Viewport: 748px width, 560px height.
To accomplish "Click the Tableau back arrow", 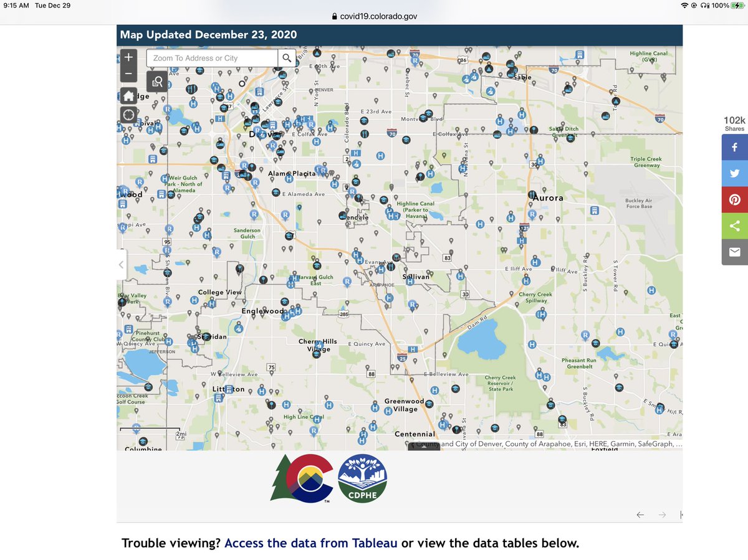I will point(640,515).
